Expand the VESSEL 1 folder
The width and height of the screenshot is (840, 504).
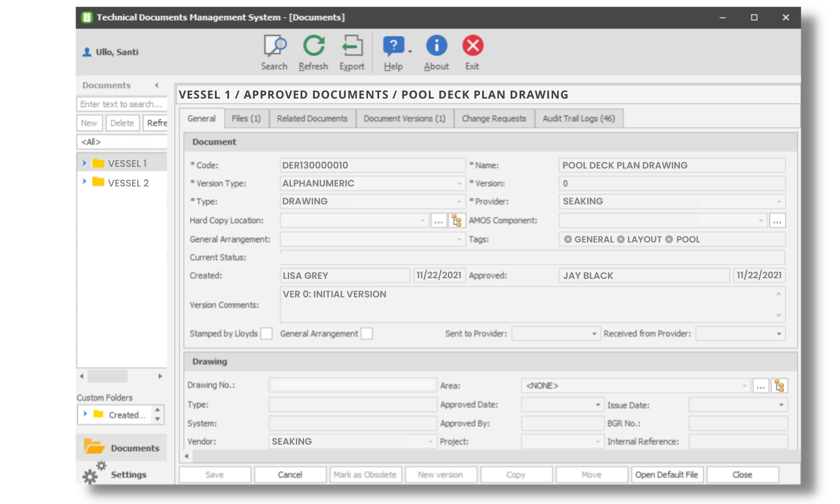tap(84, 163)
